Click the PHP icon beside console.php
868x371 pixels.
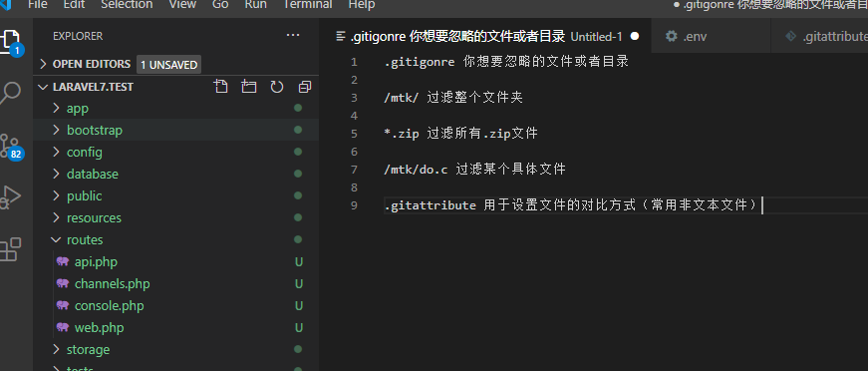tap(63, 305)
